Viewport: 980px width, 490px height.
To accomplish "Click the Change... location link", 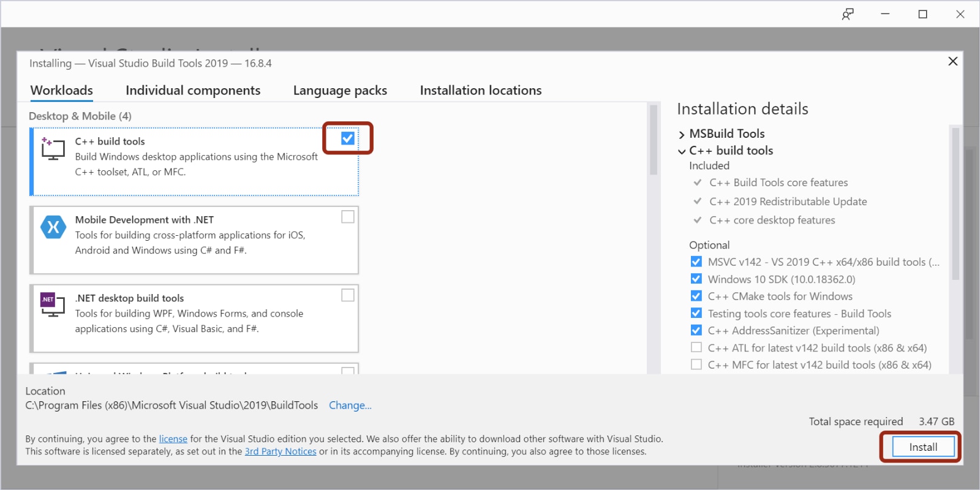I will 350,405.
